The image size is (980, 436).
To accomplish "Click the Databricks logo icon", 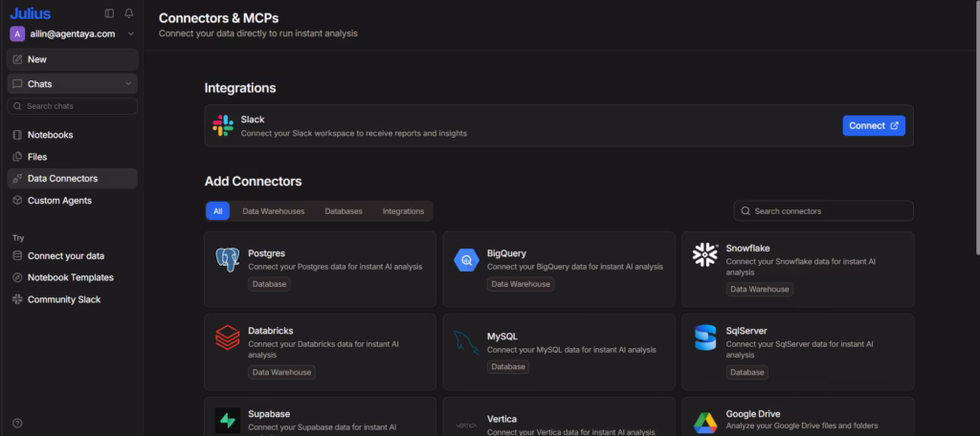I will point(228,338).
